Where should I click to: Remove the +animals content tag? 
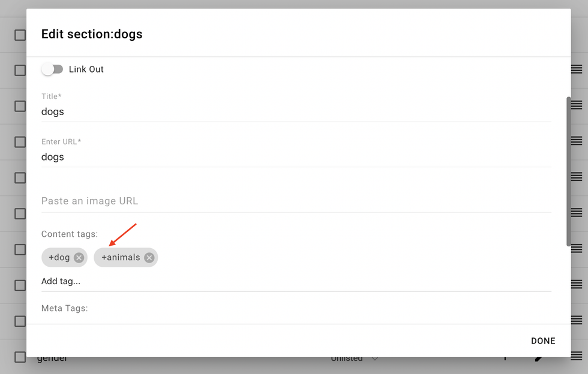coord(149,257)
